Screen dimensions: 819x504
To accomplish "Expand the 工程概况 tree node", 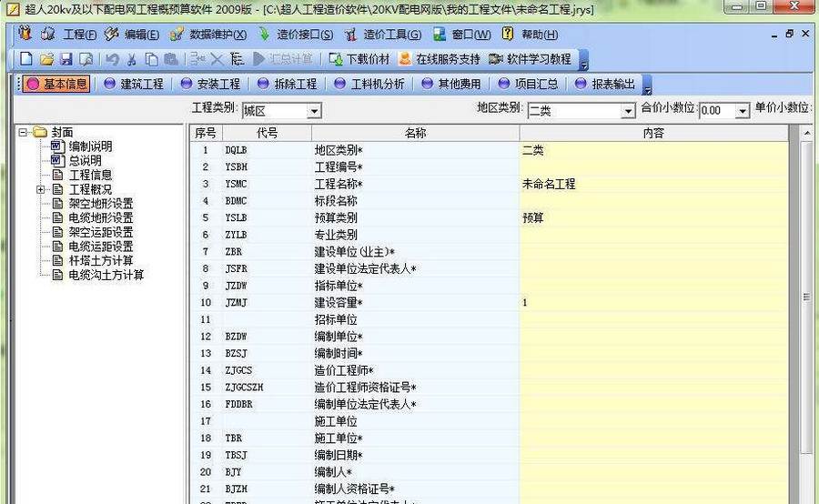I will point(41,189).
